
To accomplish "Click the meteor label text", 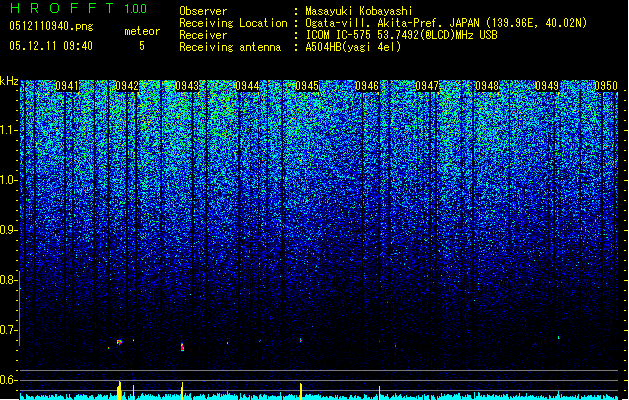I will coord(142,31).
